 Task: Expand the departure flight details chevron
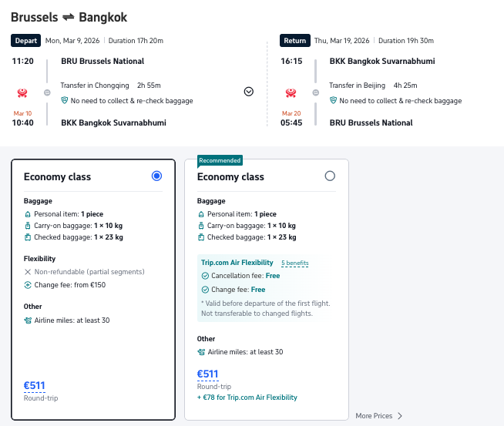248,92
